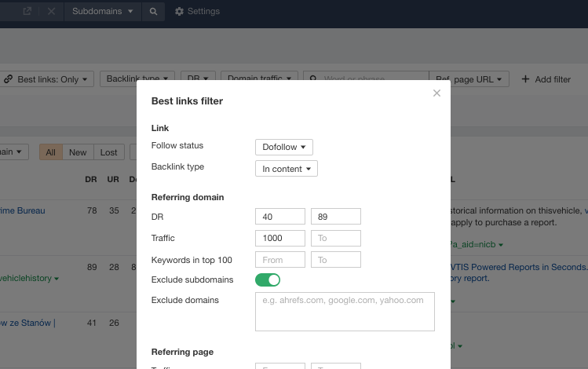Select the New tab
This screenshot has height=369, width=588.
click(x=78, y=152)
